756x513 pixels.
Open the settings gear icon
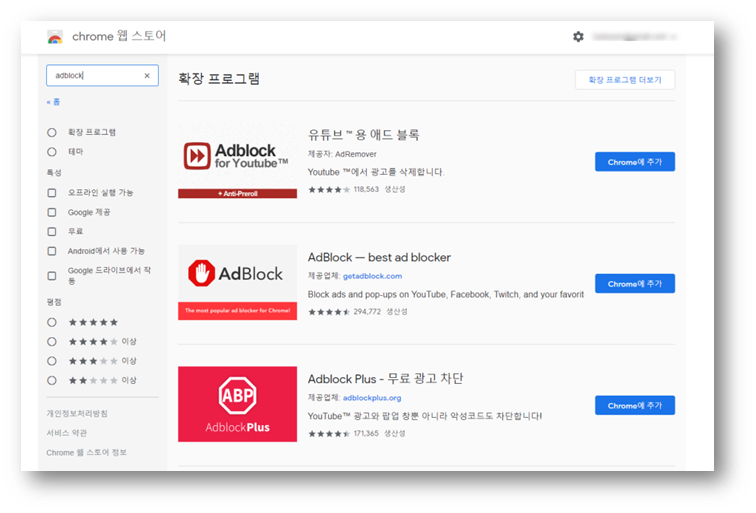(578, 37)
